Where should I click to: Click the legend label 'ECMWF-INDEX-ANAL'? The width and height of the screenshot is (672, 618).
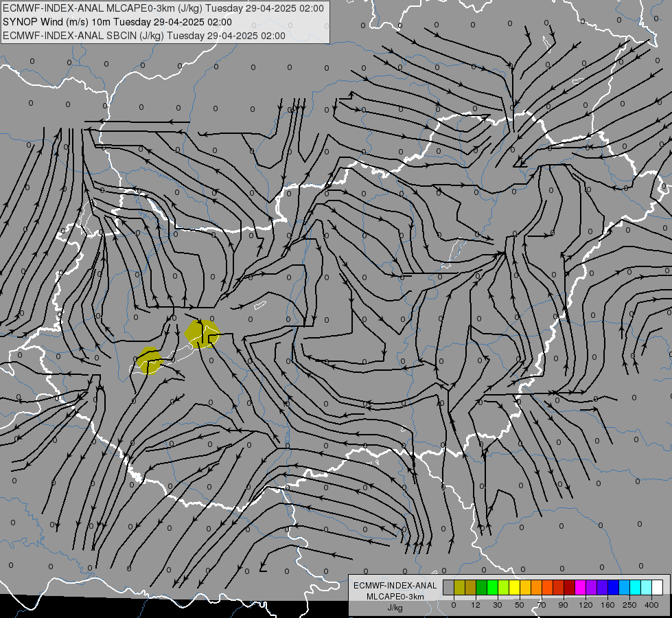point(395,586)
